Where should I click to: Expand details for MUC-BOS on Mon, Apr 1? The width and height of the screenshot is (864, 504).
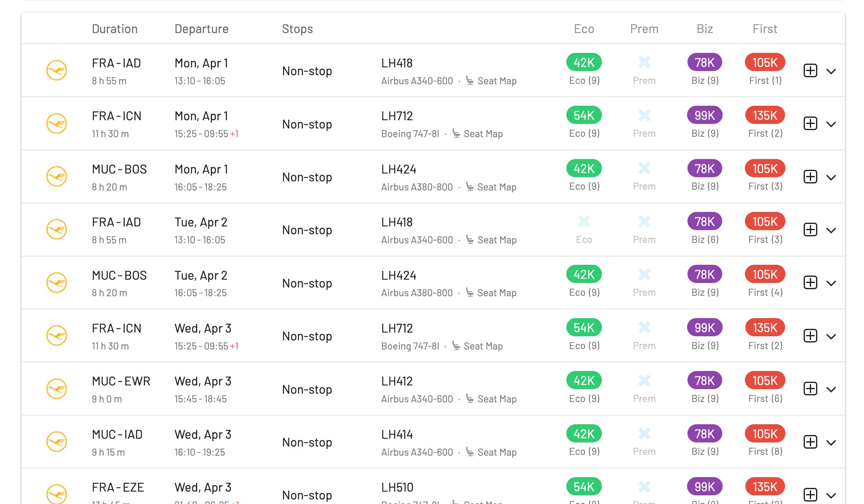(831, 178)
